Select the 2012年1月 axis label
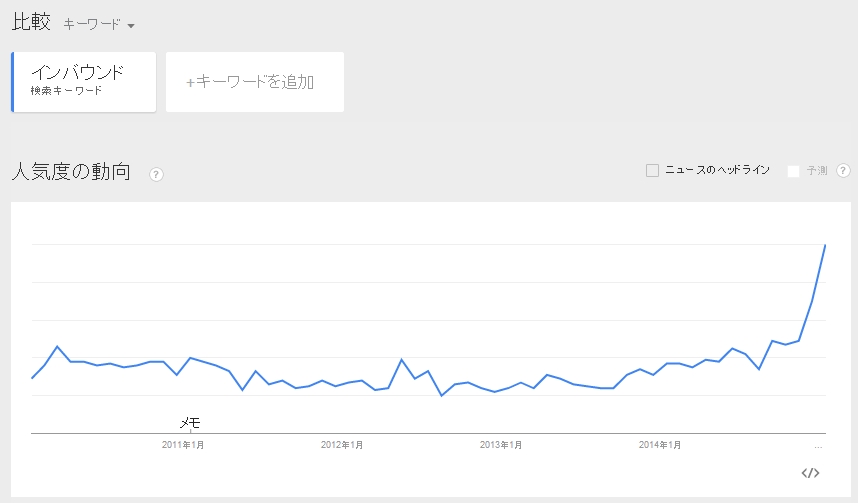This screenshot has width=858, height=503. (342, 445)
